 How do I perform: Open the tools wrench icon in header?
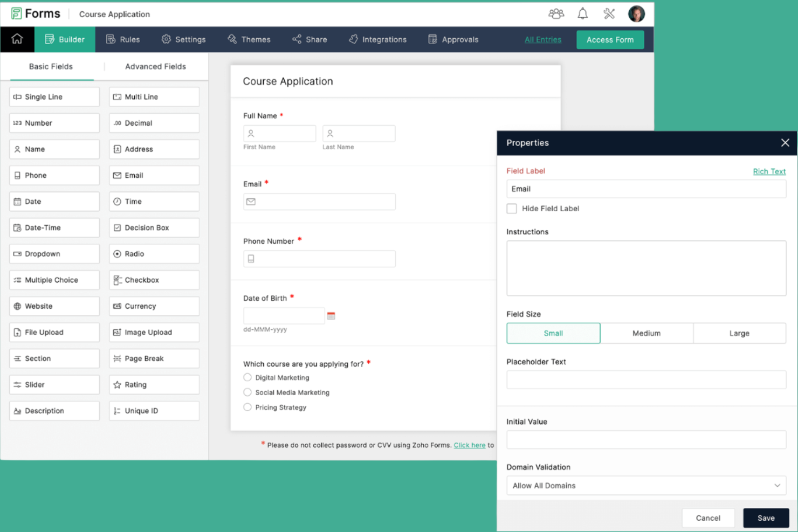[x=609, y=13]
